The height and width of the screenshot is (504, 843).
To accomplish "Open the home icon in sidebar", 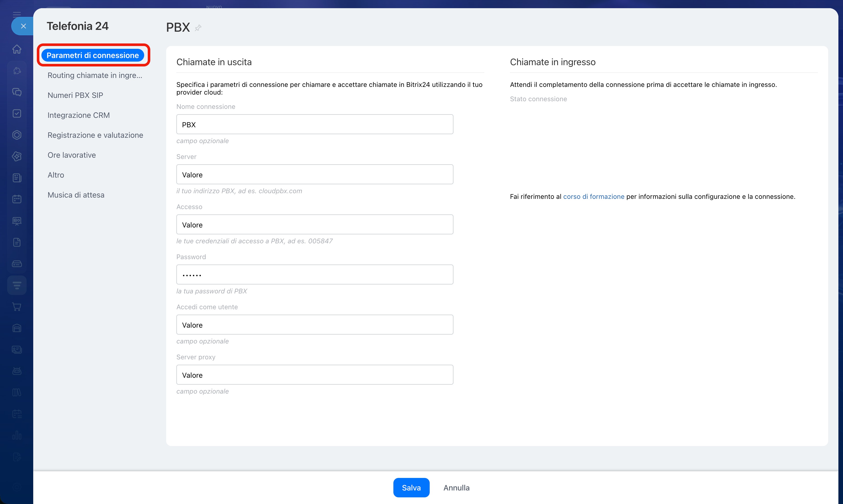I will pyautogui.click(x=17, y=49).
